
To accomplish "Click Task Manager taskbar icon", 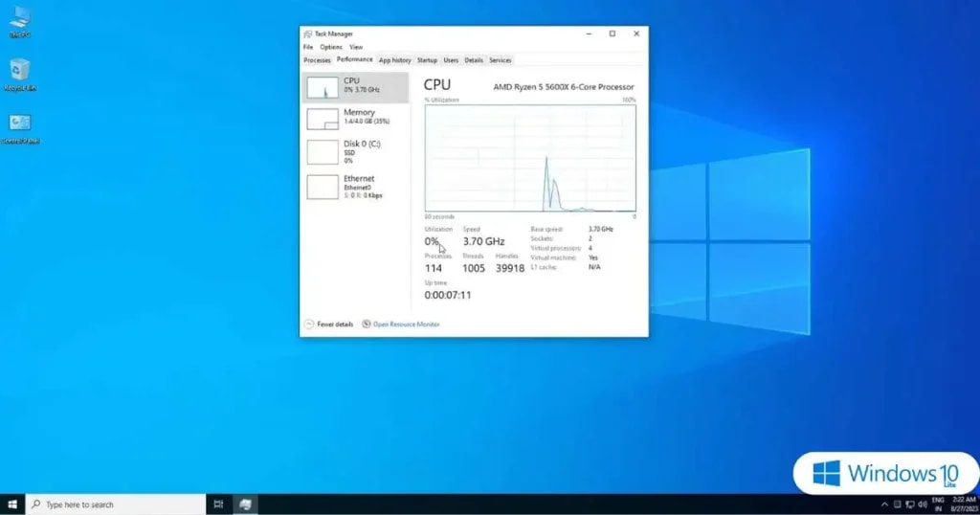I will (x=245, y=504).
